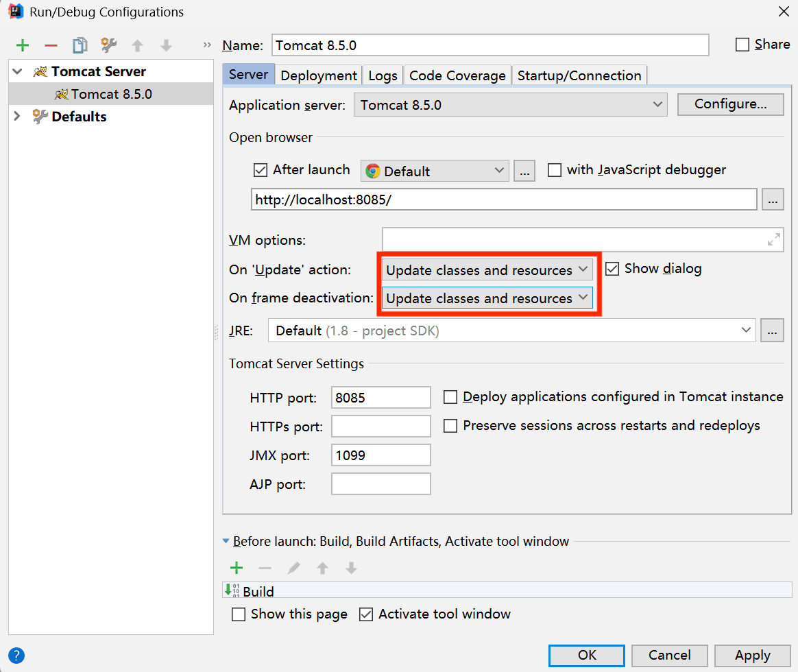The width and height of the screenshot is (798, 672).
Task: Move configuration up with arrow icon
Action: tap(137, 46)
